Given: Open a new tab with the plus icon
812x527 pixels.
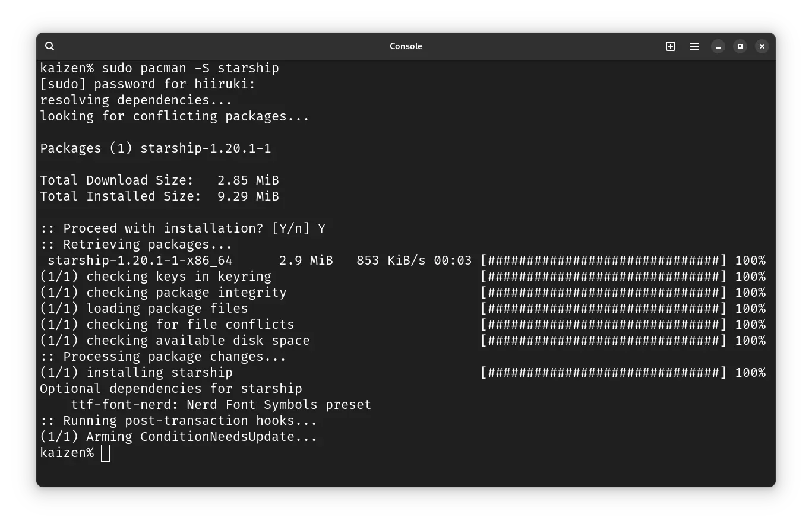Looking at the screenshot, I should (671, 46).
